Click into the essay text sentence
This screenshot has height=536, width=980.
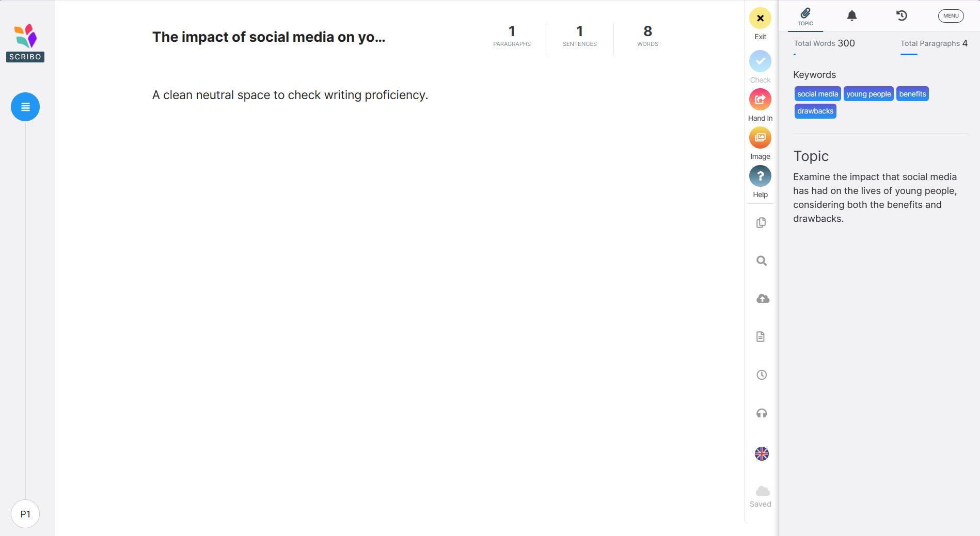click(290, 95)
